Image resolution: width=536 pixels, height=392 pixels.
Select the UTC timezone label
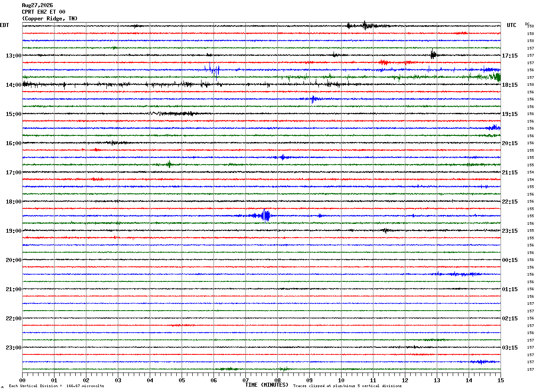click(512, 25)
